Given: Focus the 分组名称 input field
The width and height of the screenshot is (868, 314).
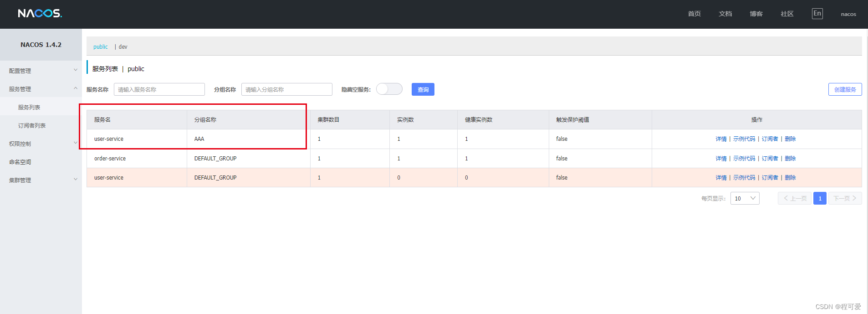Looking at the screenshot, I should 287,89.
